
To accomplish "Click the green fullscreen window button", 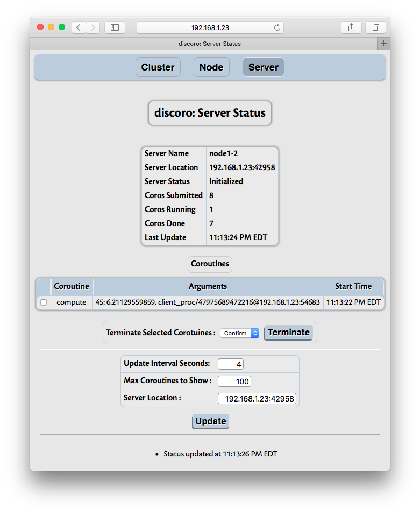I will pos(62,27).
